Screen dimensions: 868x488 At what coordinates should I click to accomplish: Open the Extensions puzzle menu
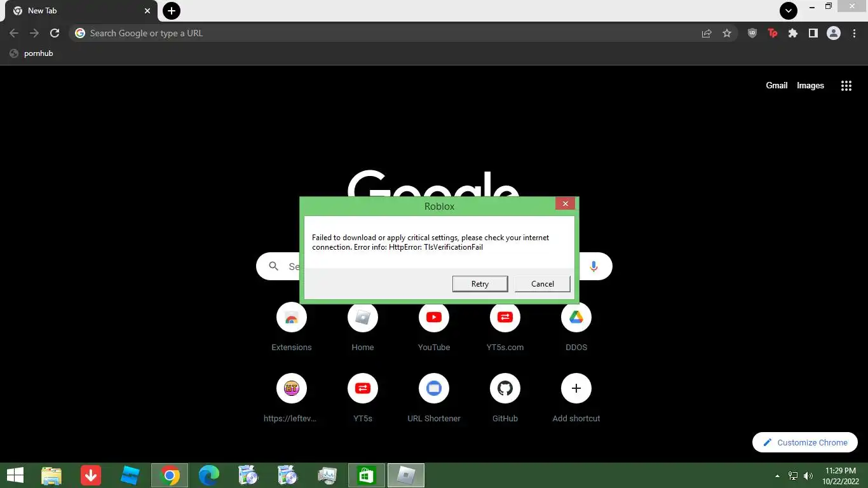[793, 33]
